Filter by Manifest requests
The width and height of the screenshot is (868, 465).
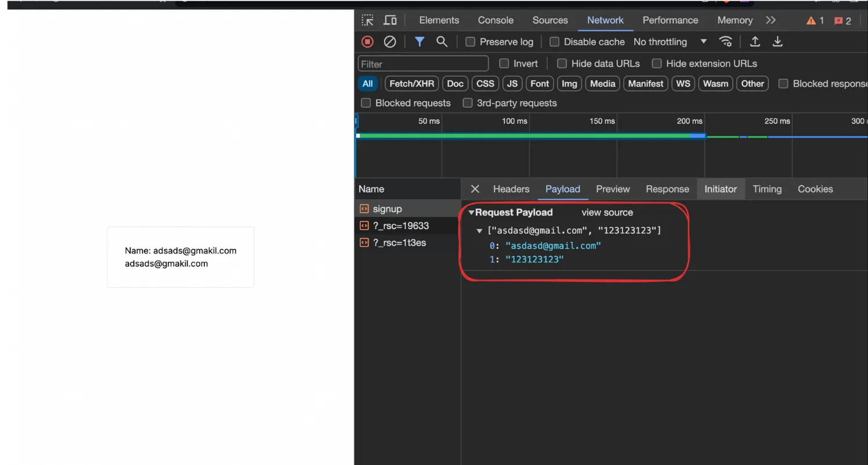(646, 84)
